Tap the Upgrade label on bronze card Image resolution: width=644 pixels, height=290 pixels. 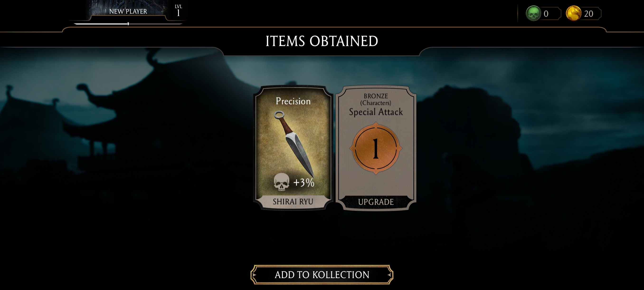coord(376,202)
